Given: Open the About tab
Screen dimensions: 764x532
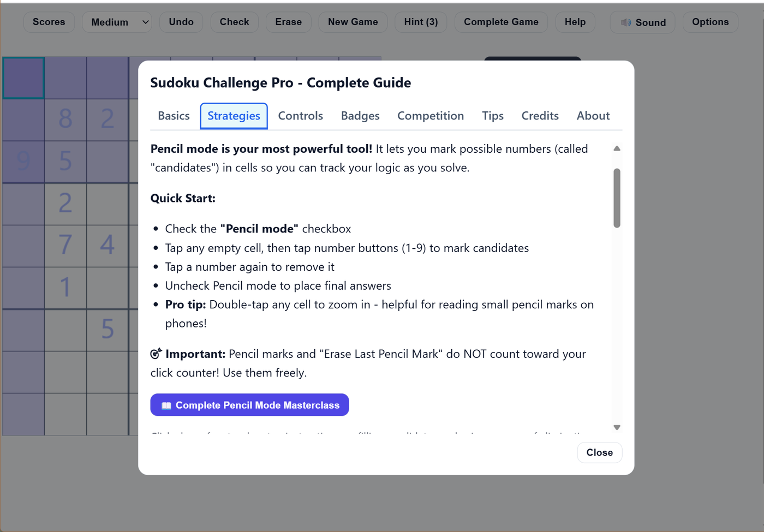Looking at the screenshot, I should click(x=593, y=116).
